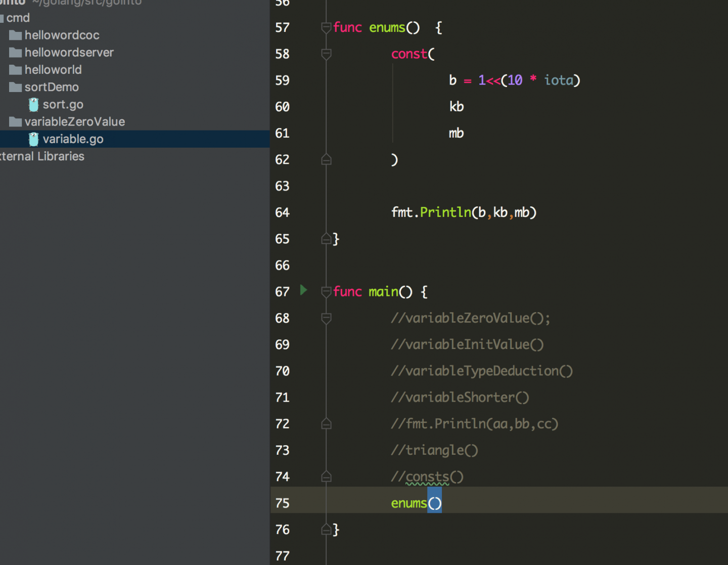Image resolution: width=728 pixels, height=565 pixels.
Task: Click the main function name on line 67
Action: tap(384, 292)
